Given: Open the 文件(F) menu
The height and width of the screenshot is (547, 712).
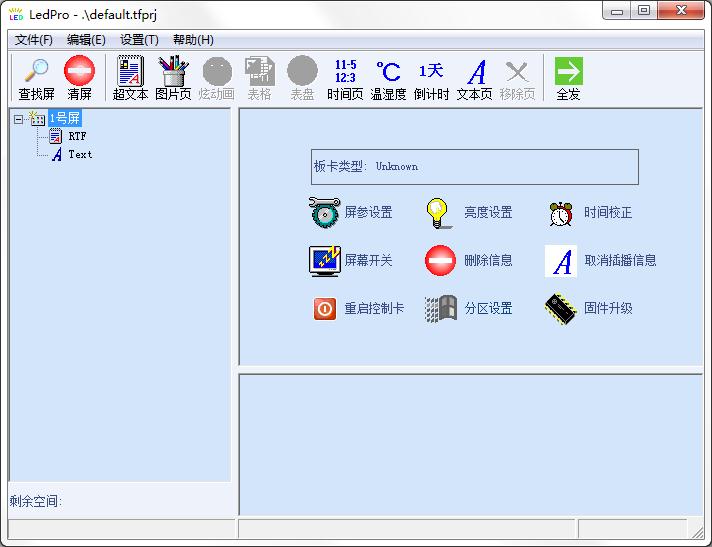Looking at the screenshot, I should 34,40.
